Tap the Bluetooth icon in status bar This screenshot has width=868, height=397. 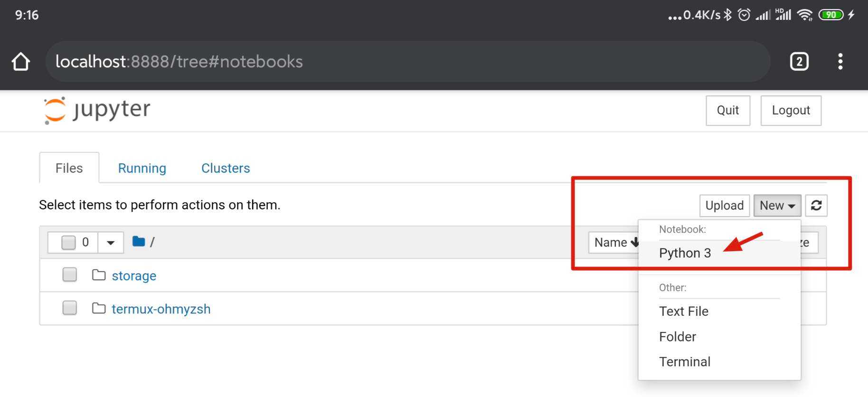coord(728,15)
